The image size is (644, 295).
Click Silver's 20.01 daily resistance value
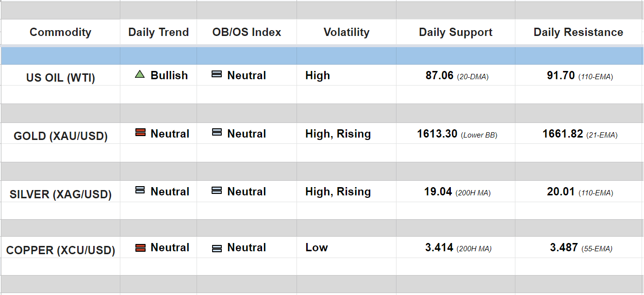click(x=561, y=191)
